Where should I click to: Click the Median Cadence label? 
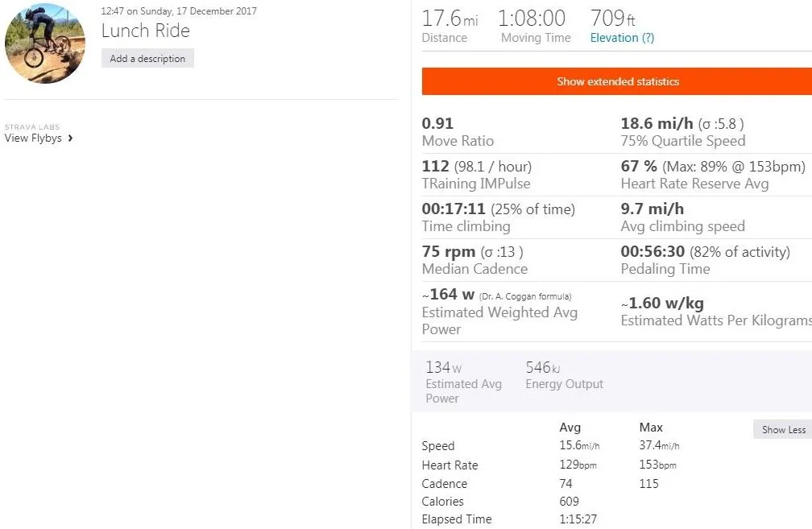tap(474, 269)
